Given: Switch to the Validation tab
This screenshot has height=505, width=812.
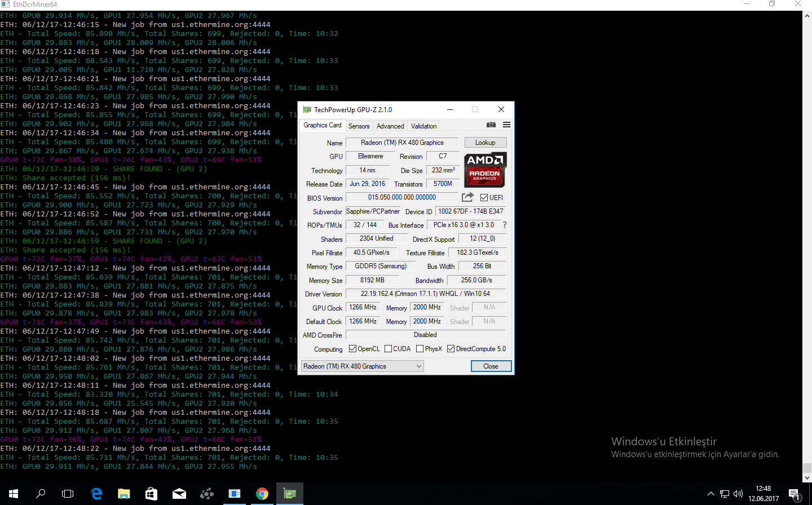Looking at the screenshot, I should (x=423, y=126).
